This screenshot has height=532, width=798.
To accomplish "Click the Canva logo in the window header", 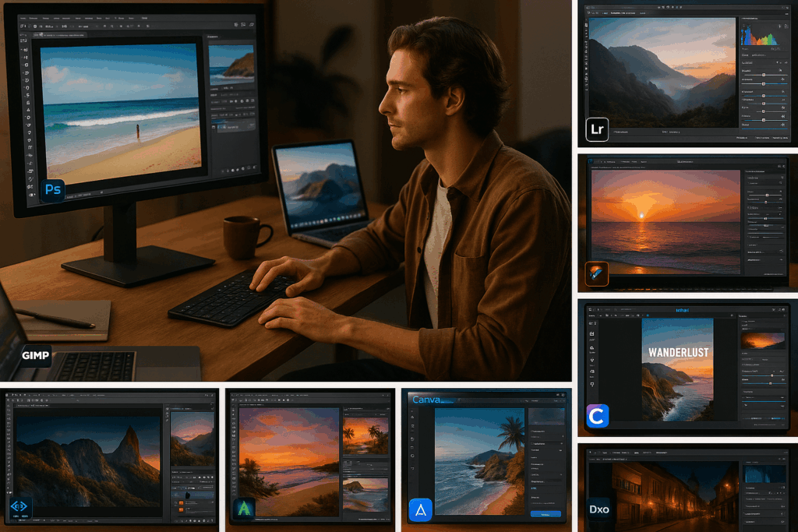I will tap(426, 400).
